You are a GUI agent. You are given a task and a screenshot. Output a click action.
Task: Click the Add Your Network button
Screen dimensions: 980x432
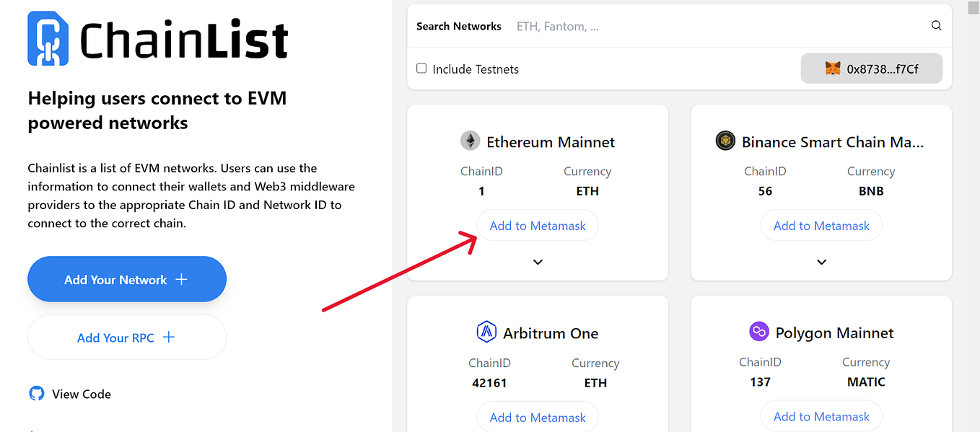[127, 279]
